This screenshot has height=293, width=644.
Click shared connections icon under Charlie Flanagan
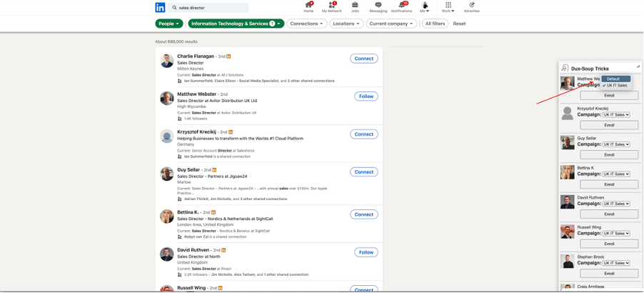coord(179,81)
